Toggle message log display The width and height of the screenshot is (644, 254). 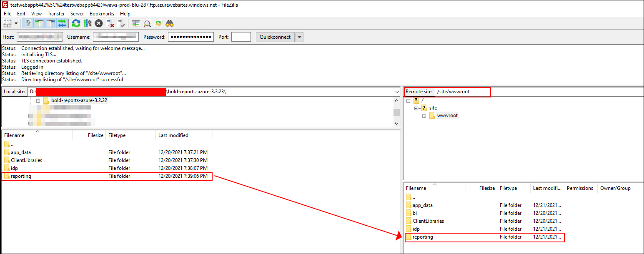[28, 23]
